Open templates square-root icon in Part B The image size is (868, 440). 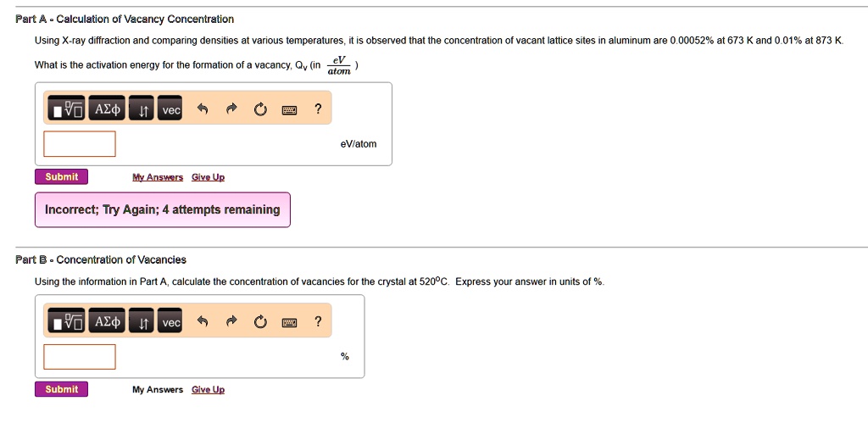(66, 321)
